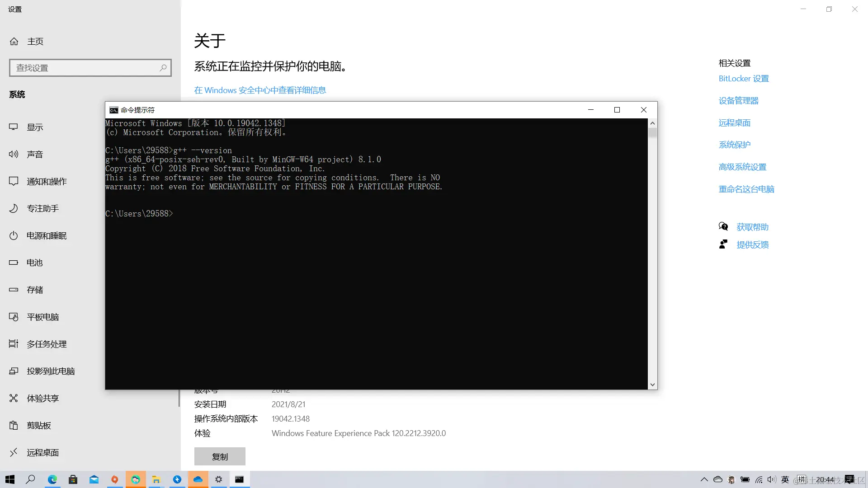Image resolution: width=868 pixels, height=488 pixels.
Task: Go to 显示 display settings page
Action: (x=35, y=127)
